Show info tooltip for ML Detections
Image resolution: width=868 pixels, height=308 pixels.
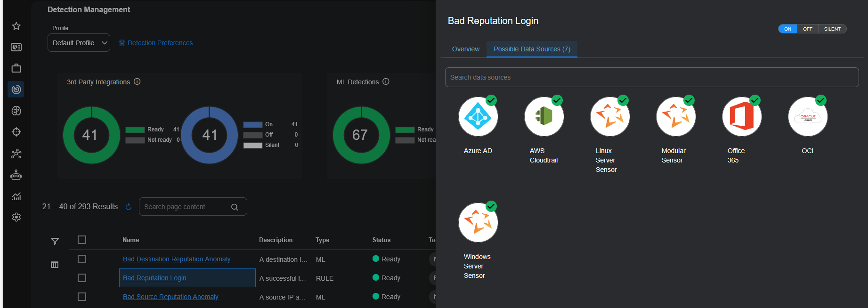click(386, 81)
